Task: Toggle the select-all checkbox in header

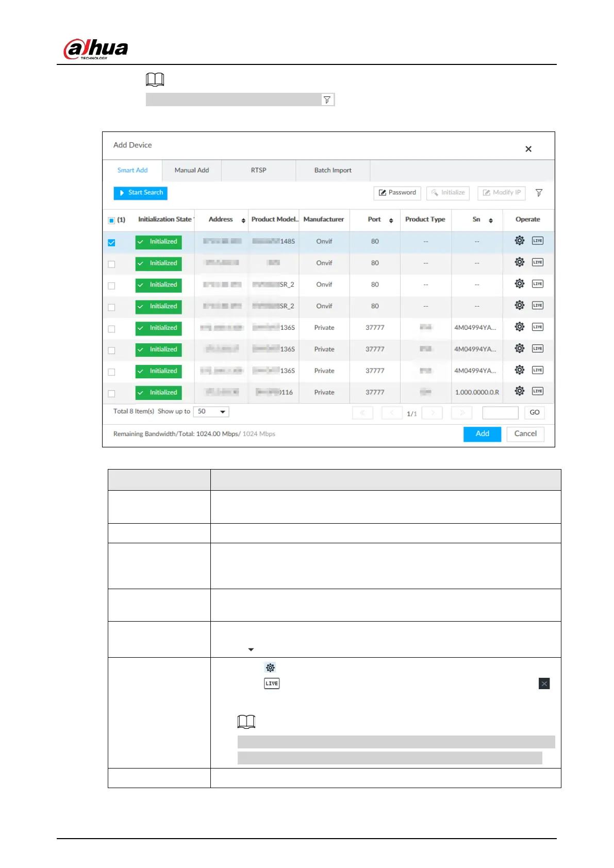Action: pyautogui.click(x=111, y=221)
